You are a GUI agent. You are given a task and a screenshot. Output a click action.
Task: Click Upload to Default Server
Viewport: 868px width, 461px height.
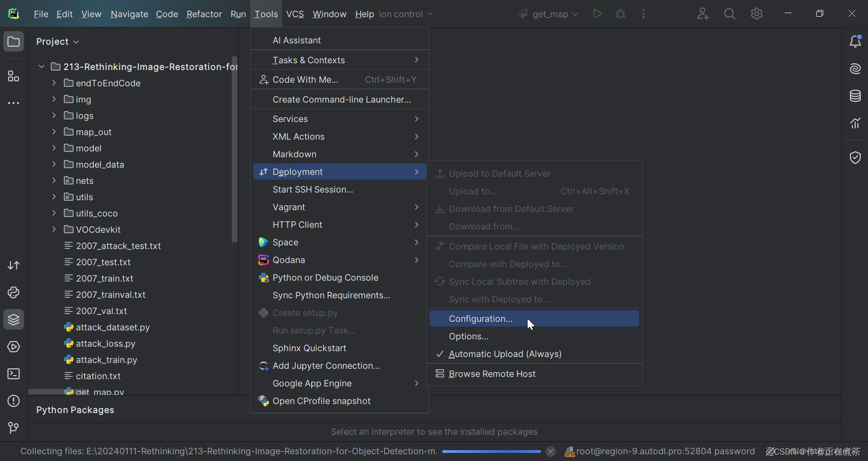tap(499, 173)
